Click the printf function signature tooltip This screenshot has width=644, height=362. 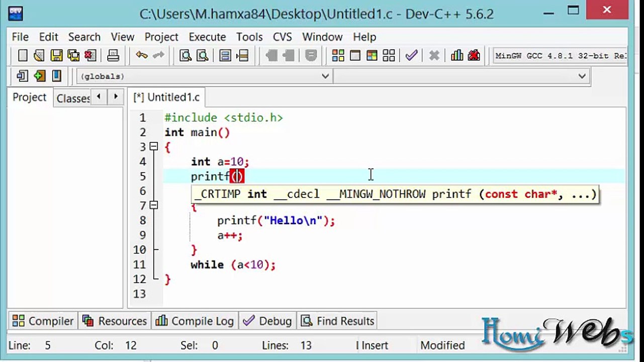coord(395,194)
